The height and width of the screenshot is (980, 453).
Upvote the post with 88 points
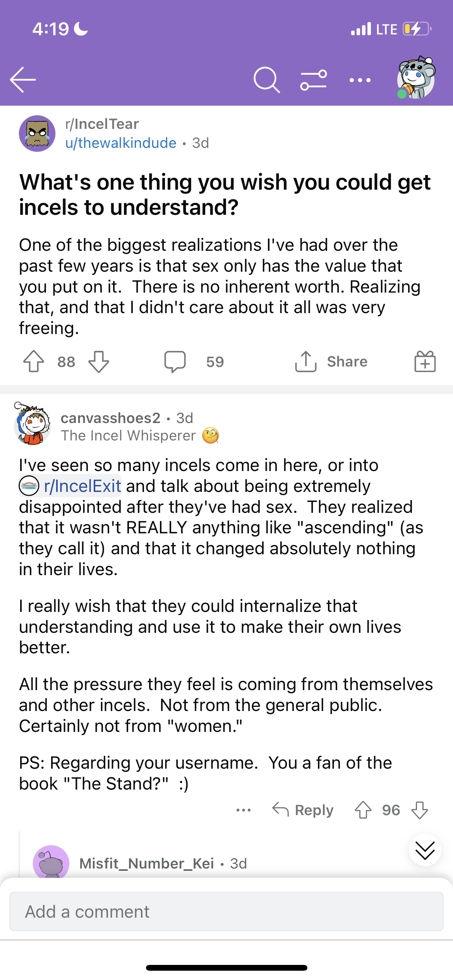coord(34,362)
